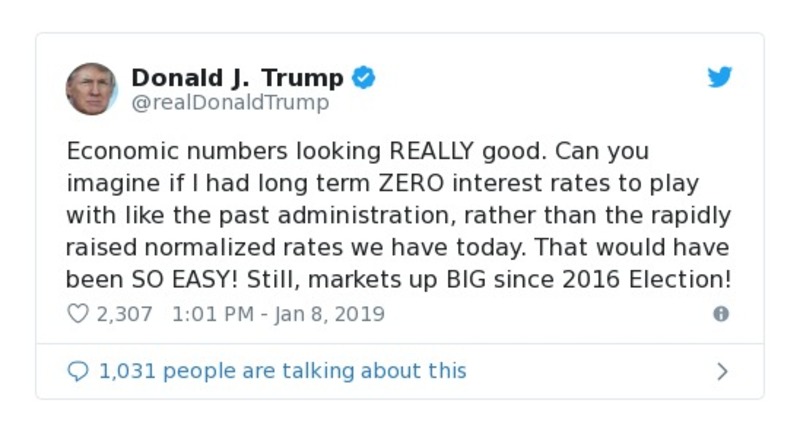Click the Jan 8, 2019 date
Screen dimensions: 800x432
[x=327, y=314]
